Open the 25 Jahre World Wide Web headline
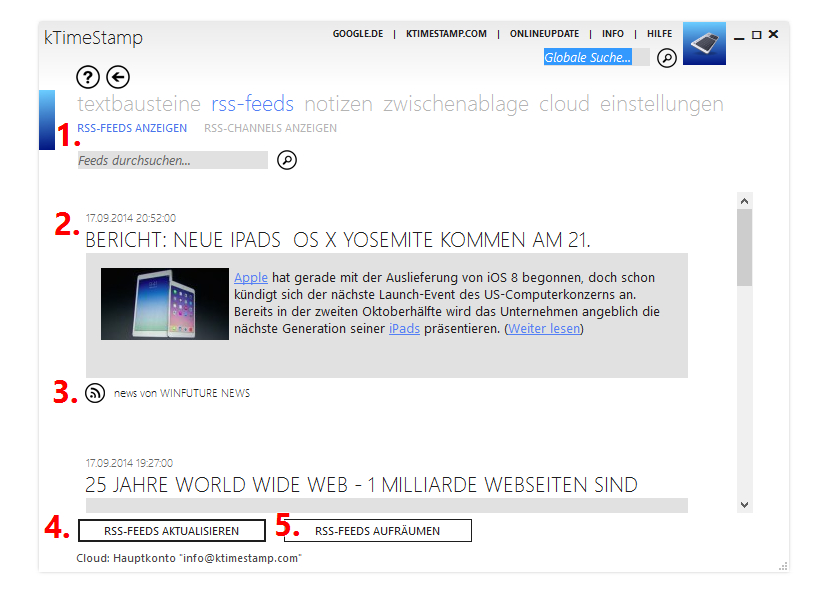 click(361, 485)
